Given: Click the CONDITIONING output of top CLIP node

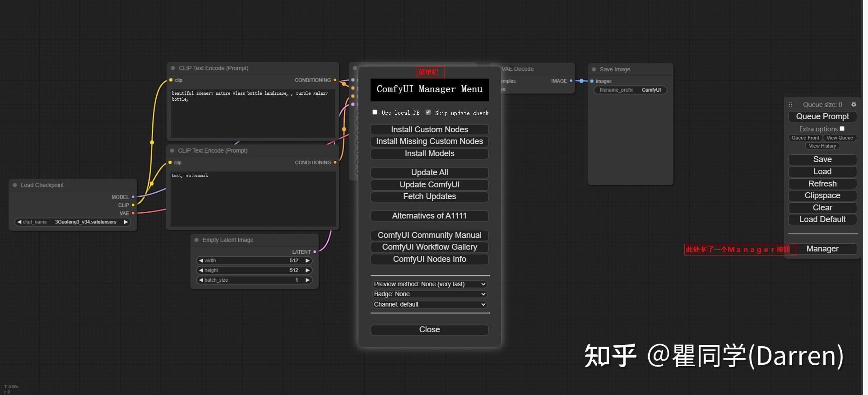Looking at the screenshot, I should [x=335, y=80].
